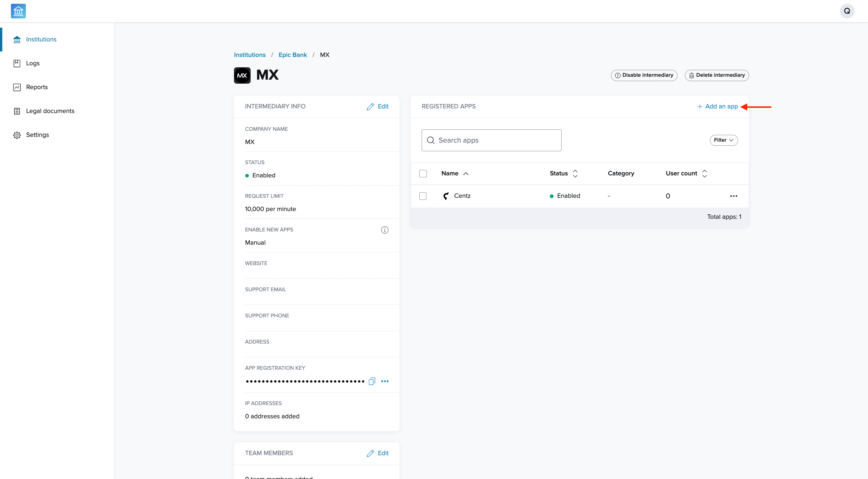Screen dimensions: 868x479
Task: Click 'Total apps: 1' footer text
Action: 724,217
